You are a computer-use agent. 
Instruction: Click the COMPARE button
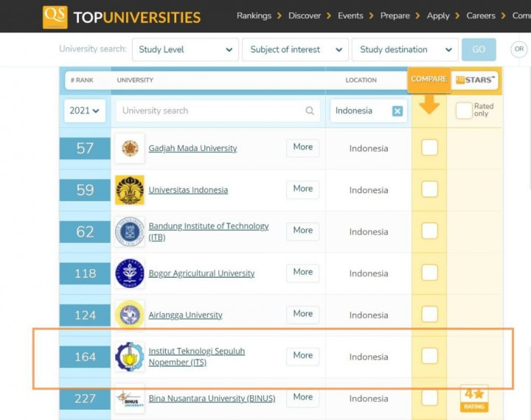(429, 80)
